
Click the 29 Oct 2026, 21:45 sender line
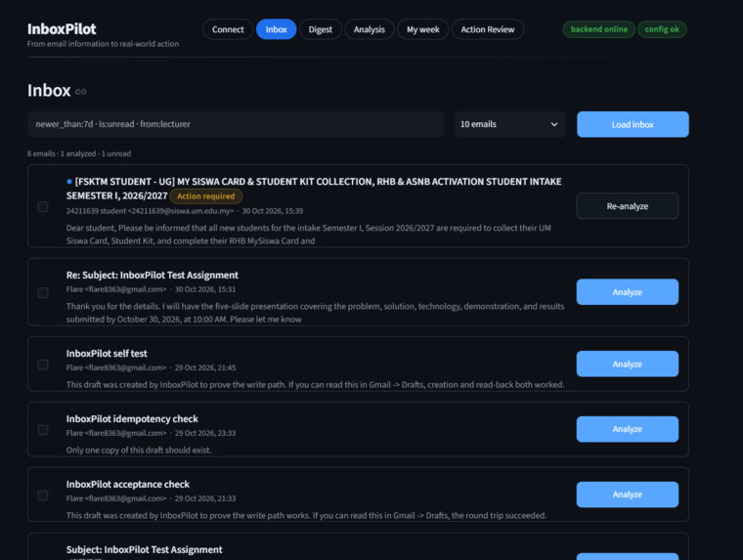click(x=151, y=367)
